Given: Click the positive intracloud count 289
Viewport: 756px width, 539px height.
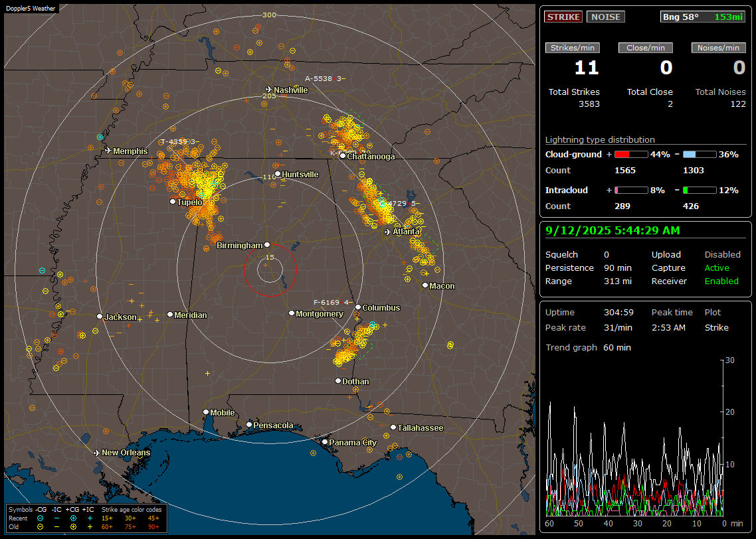Looking at the screenshot, I should 622,206.
